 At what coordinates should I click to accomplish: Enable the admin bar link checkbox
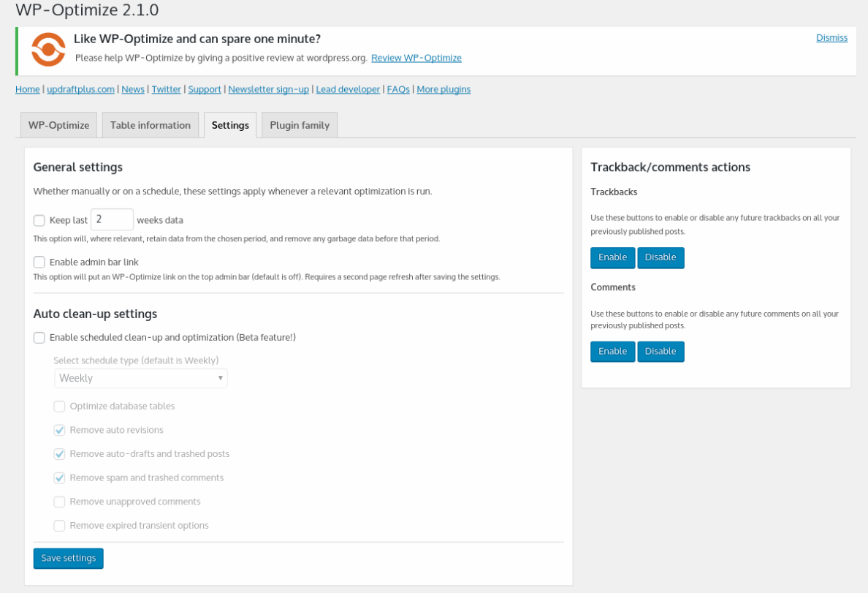[x=39, y=262]
